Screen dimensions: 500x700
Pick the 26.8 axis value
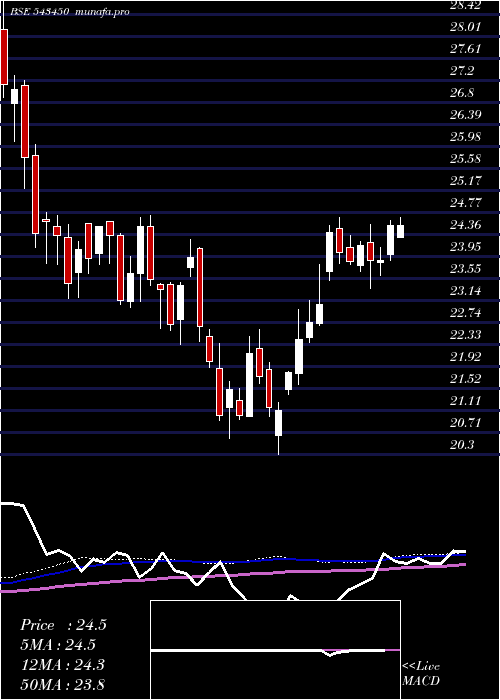[462, 93]
